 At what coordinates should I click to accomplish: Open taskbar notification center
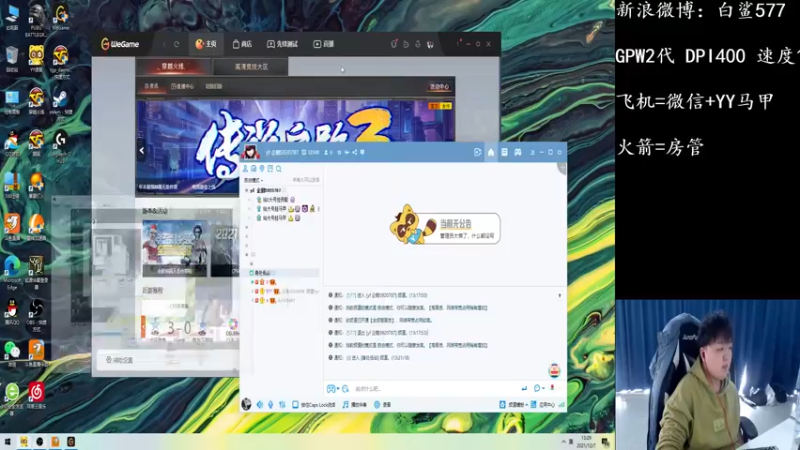point(606,442)
